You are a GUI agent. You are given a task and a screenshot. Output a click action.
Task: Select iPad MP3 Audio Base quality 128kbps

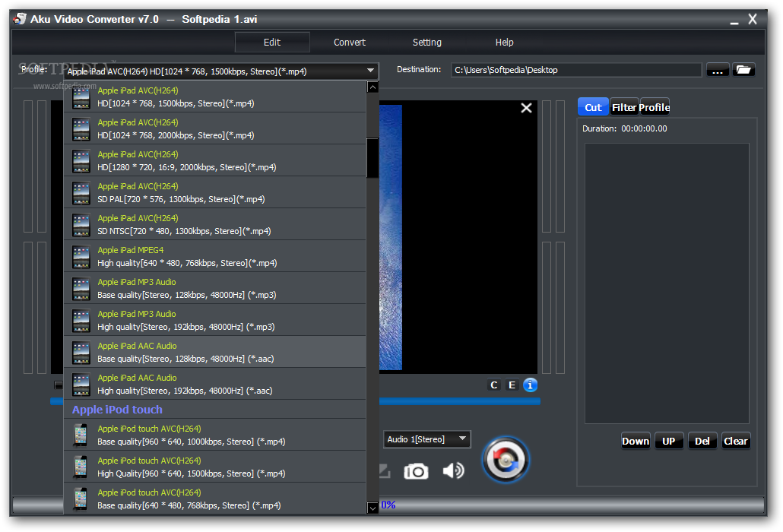point(214,289)
